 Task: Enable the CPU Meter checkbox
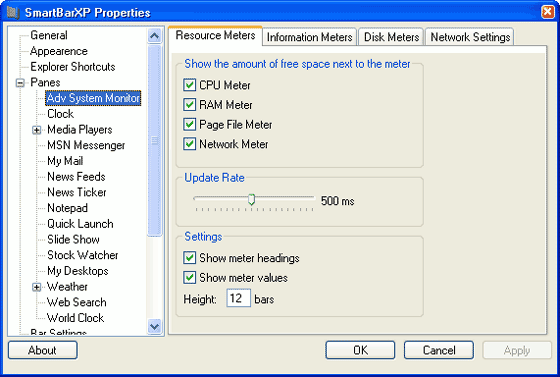190,85
